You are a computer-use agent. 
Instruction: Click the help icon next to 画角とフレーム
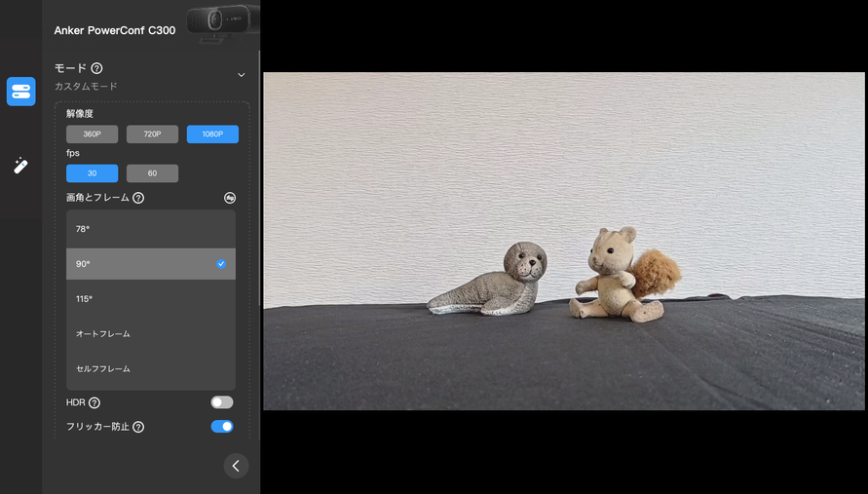[x=138, y=198]
